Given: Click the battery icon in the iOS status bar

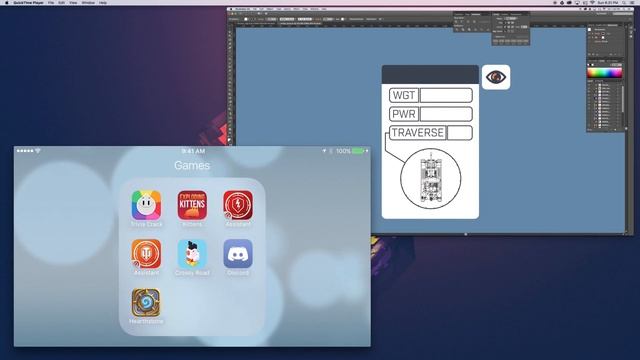Looking at the screenshot, I should click(x=358, y=151).
